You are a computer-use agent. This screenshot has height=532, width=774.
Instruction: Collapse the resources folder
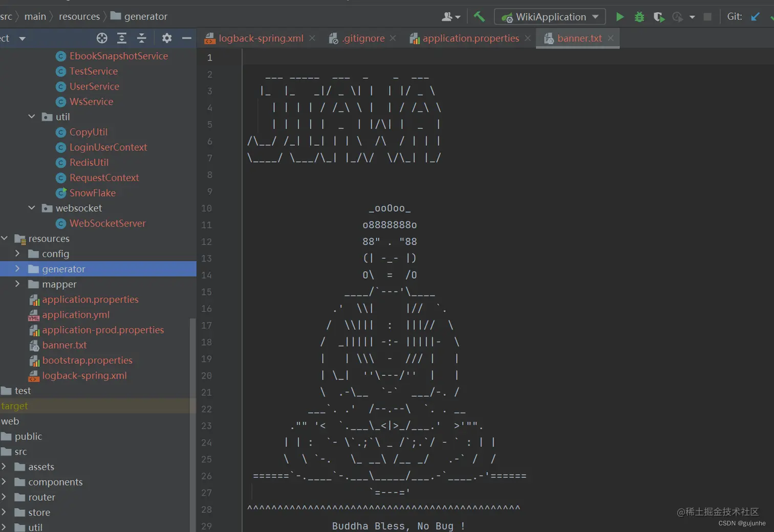pos(5,238)
